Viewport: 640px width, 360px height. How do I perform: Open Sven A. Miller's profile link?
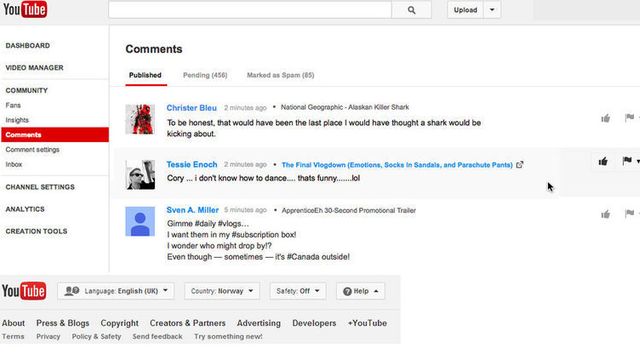tap(193, 210)
